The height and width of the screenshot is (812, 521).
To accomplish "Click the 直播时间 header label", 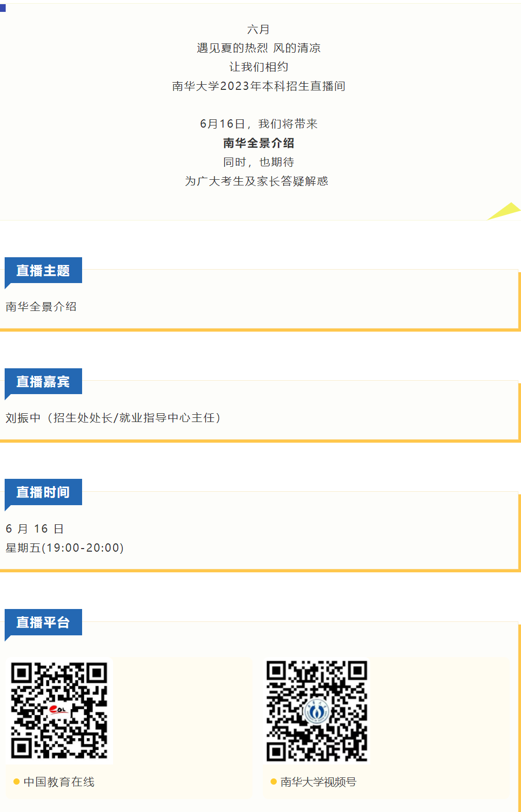I will point(43,492).
